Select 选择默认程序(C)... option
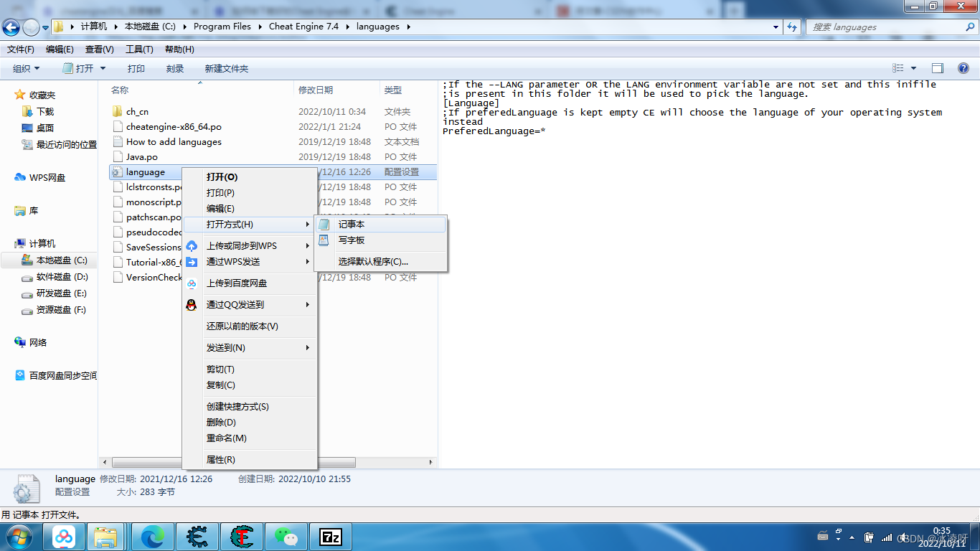The image size is (980, 551). click(380, 262)
